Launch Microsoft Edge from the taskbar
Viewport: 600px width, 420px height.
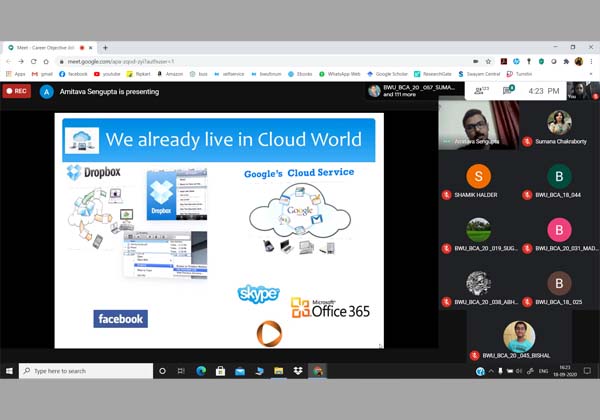(x=201, y=371)
